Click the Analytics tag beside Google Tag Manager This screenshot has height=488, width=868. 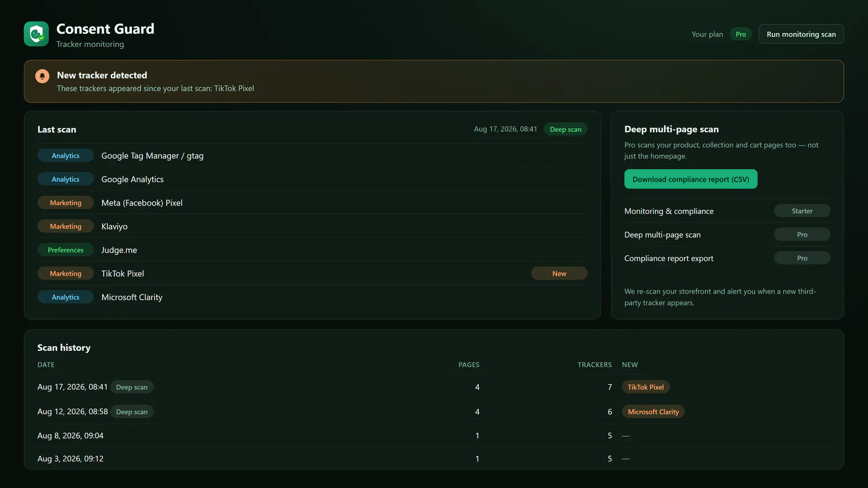[x=66, y=156]
